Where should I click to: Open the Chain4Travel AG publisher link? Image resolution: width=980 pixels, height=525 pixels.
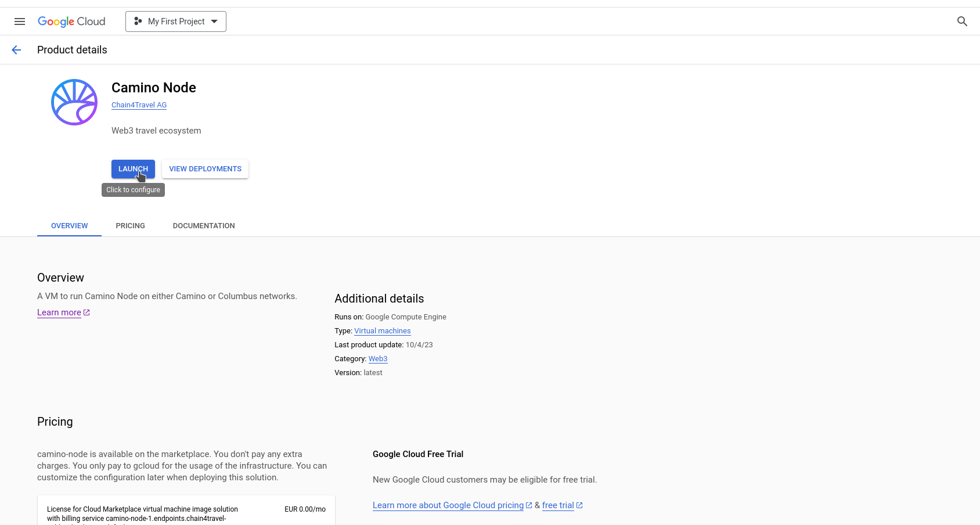139,105
